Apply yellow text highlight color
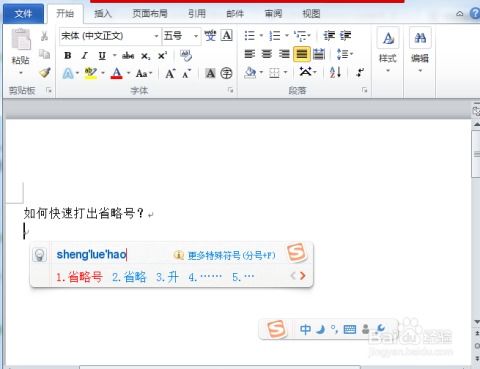This screenshot has width=480, height=369. [x=90, y=73]
